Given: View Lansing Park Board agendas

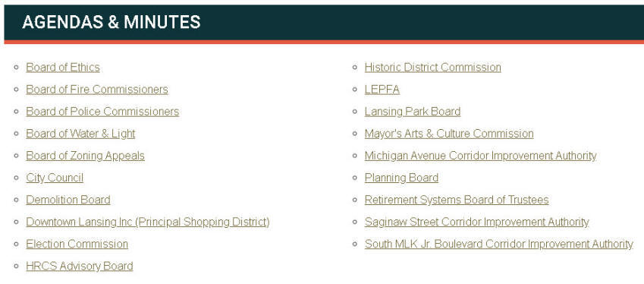Looking at the screenshot, I should [x=413, y=112].
